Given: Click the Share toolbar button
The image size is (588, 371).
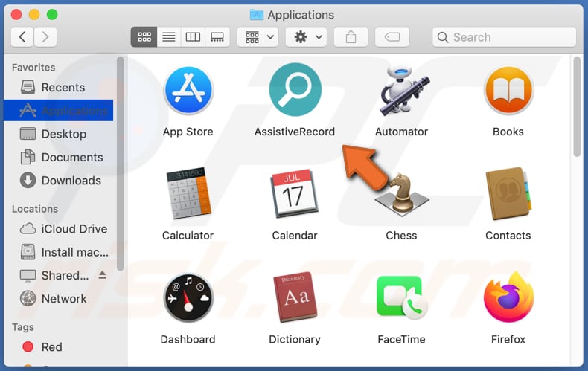Looking at the screenshot, I should (351, 36).
